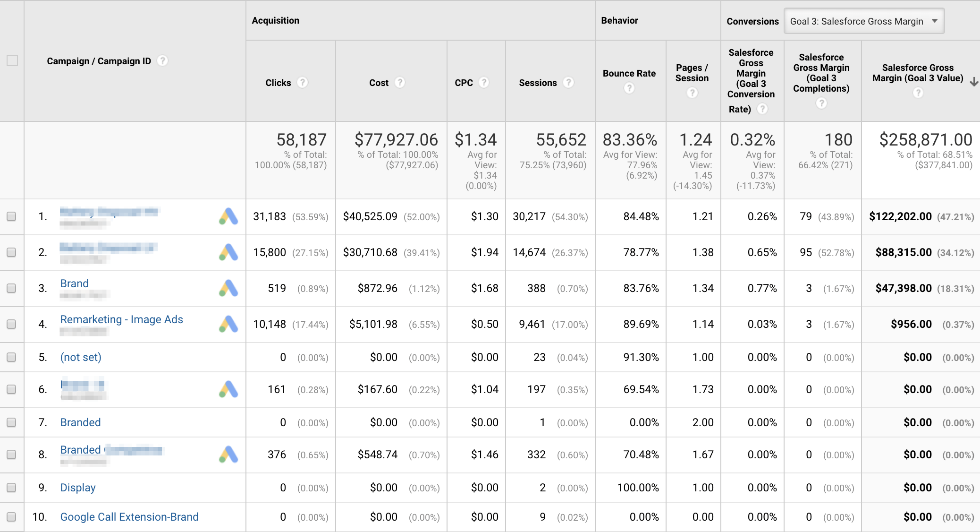This screenshot has height=532, width=980.
Task: Open the Branded campaign in row 7
Action: (81, 422)
